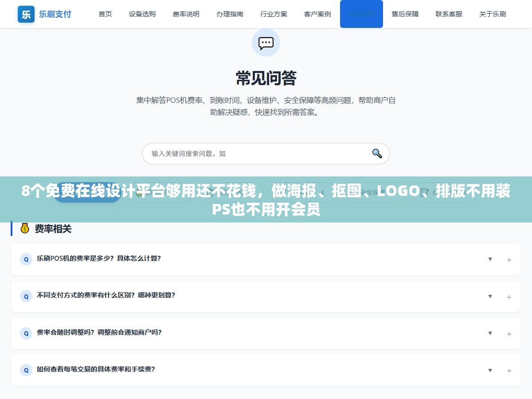Select 办理指南 in the top menu

[230, 14]
